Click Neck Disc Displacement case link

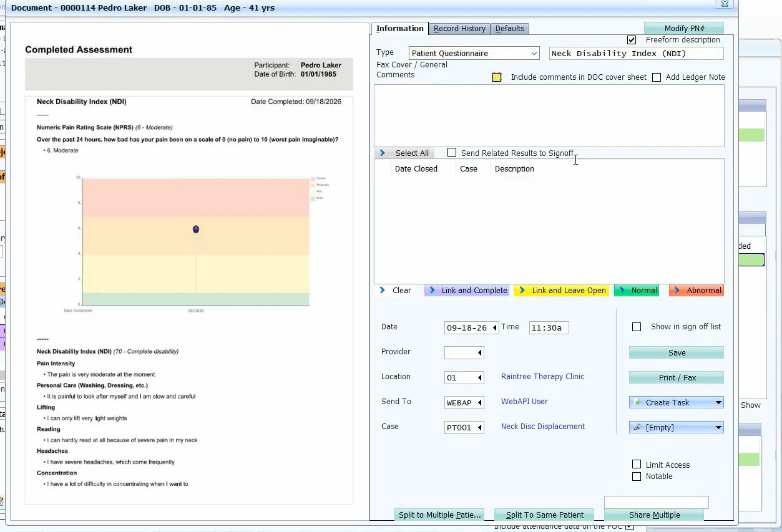[542, 427]
